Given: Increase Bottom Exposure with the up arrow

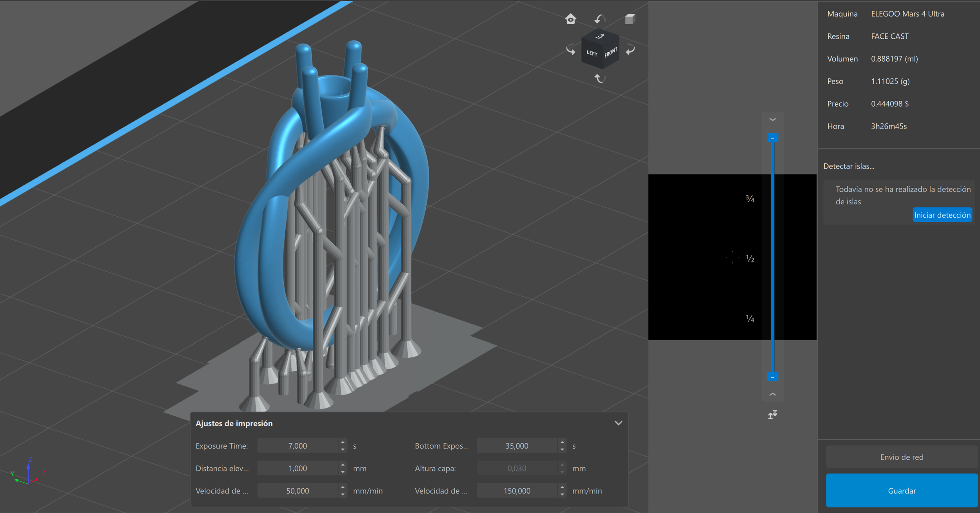Looking at the screenshot, I should click(x=562, y=442).
